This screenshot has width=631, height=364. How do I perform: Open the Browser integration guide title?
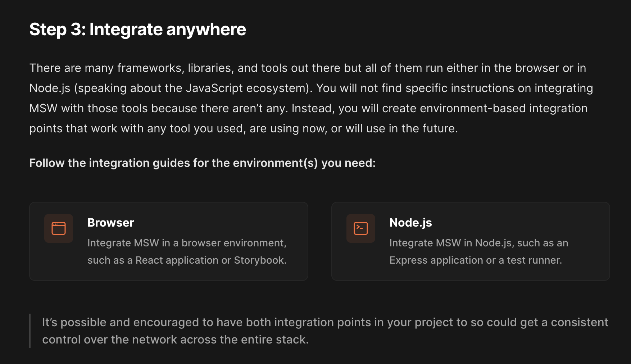pyautogui.click(x=111, y=223)
